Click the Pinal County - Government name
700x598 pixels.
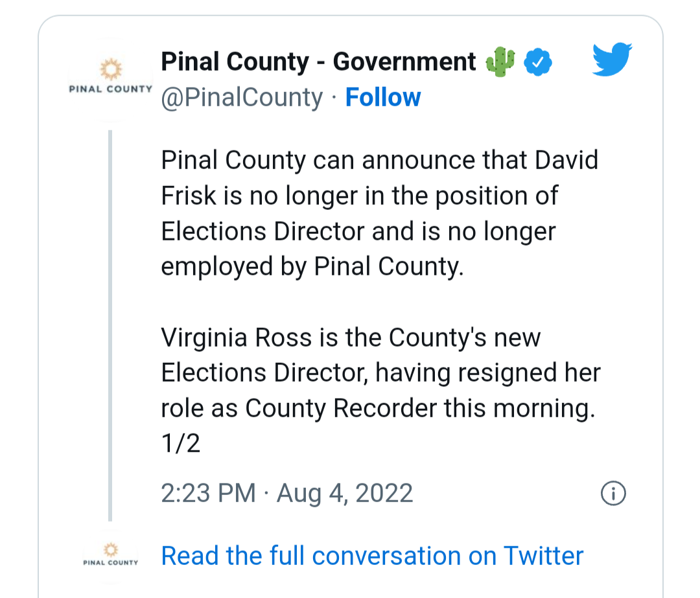click(318, 62)
